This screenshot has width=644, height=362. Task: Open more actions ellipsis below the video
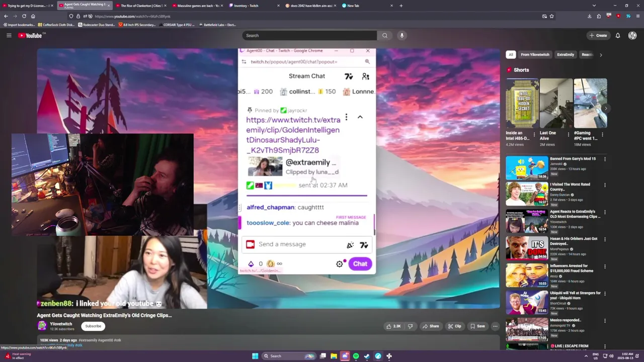click(x=495, y=326)
